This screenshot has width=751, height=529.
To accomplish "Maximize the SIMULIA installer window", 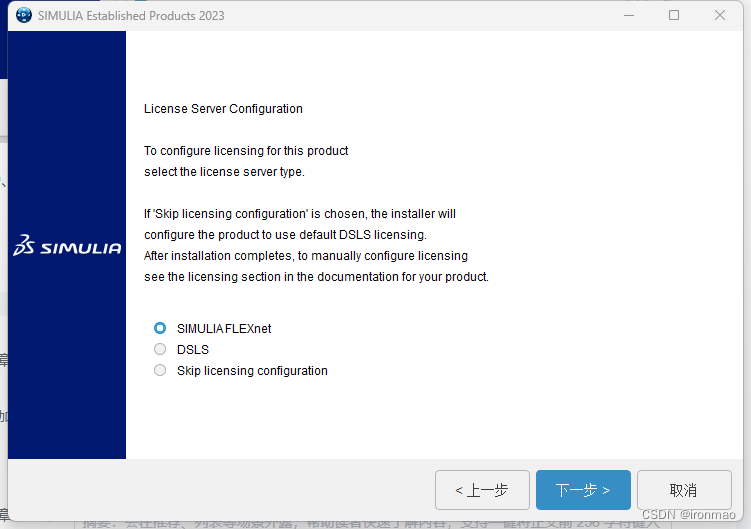I will pos(674,15).
